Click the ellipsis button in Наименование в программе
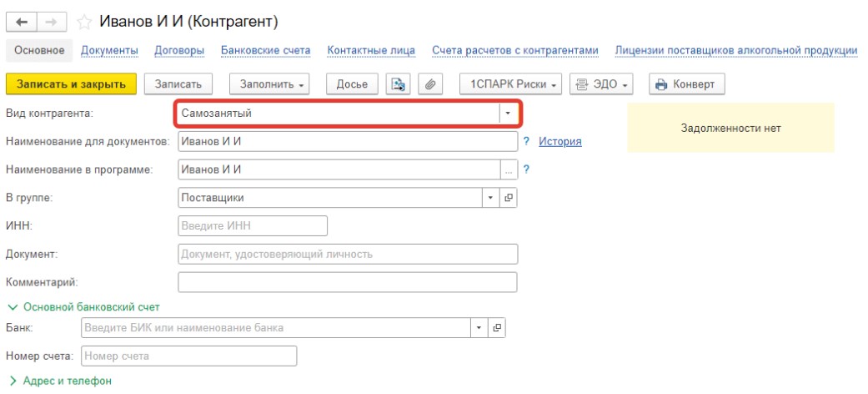 pyautogui.click(x=508, y=169)
